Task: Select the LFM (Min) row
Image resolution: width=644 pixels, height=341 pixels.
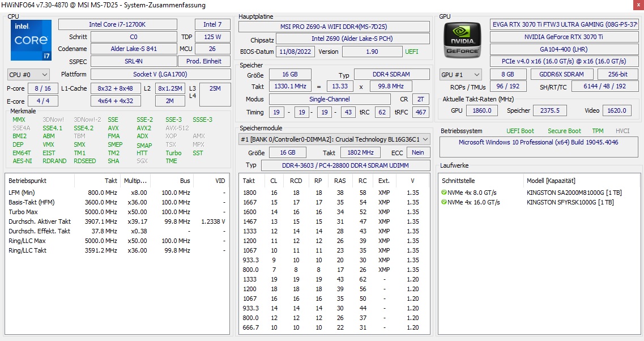Action: 117,193
